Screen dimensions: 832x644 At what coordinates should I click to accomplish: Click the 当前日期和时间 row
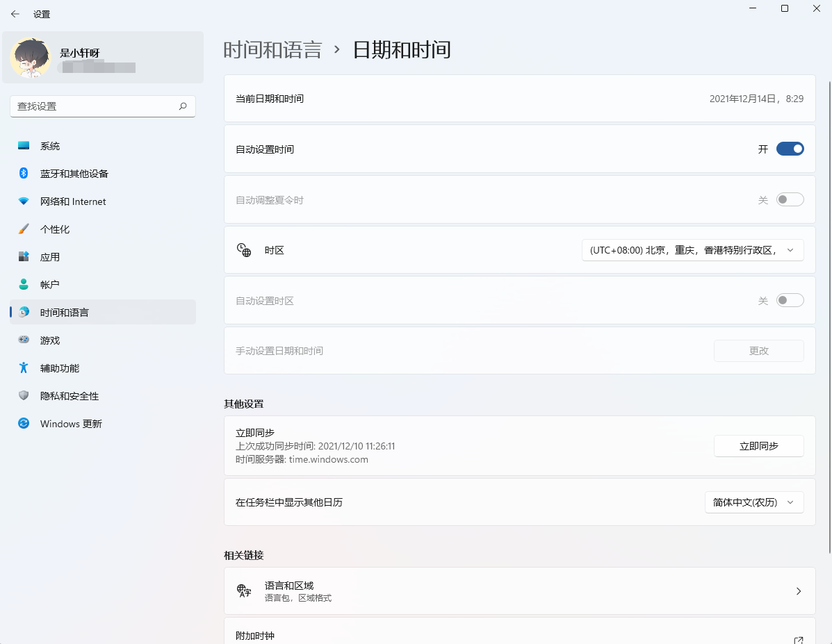[519, 99]
